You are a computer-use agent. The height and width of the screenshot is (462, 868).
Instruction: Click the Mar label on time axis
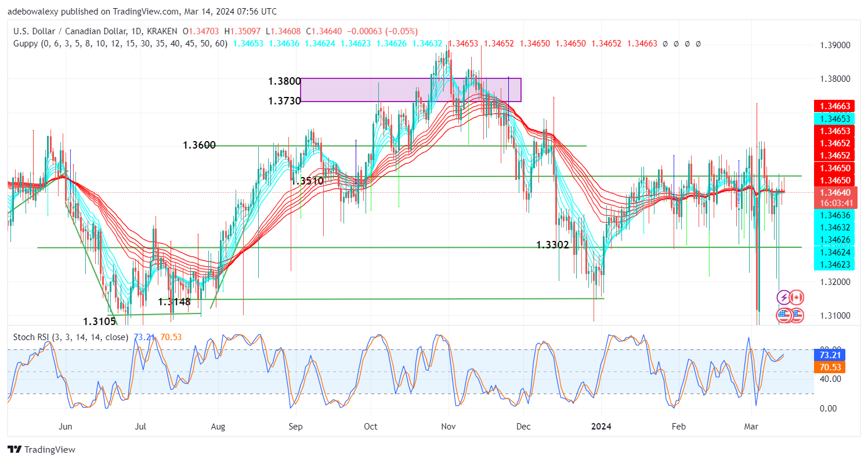pos(751,426)
